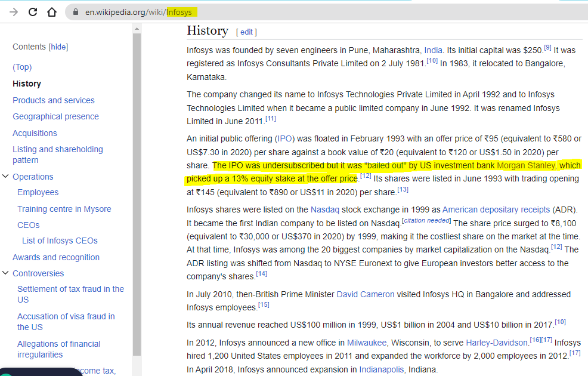The height and width of the screenshot is (376, 588).
Task: Open the Nasdaq article link
Action: (x=325, y=209)
